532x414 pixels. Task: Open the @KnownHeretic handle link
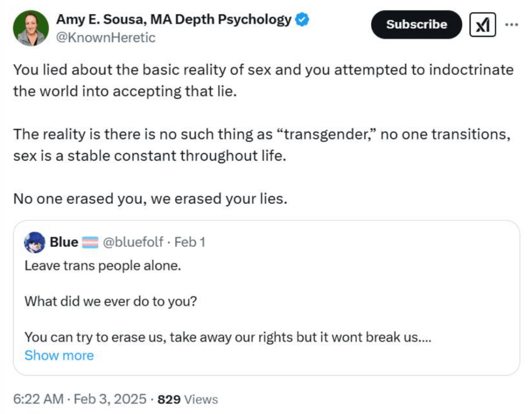105,37
